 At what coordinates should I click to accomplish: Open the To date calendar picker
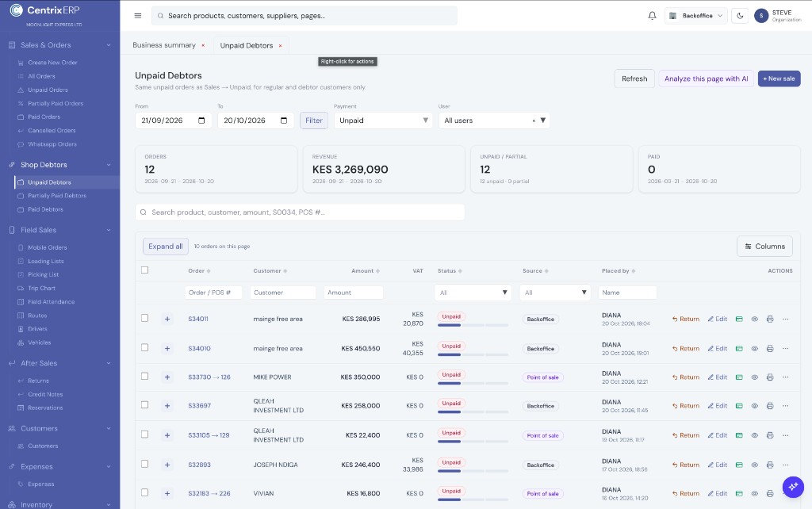tap(284, 121)
